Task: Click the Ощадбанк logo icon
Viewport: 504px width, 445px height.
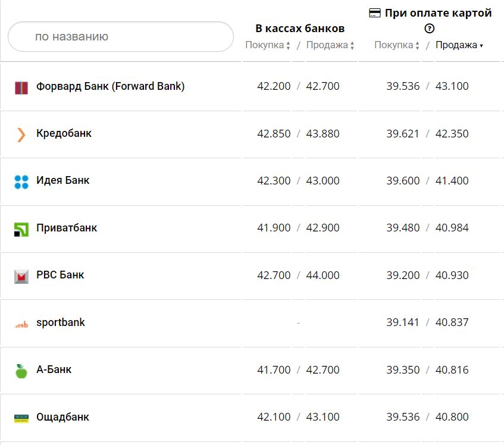Action: [x=21, y=418]
